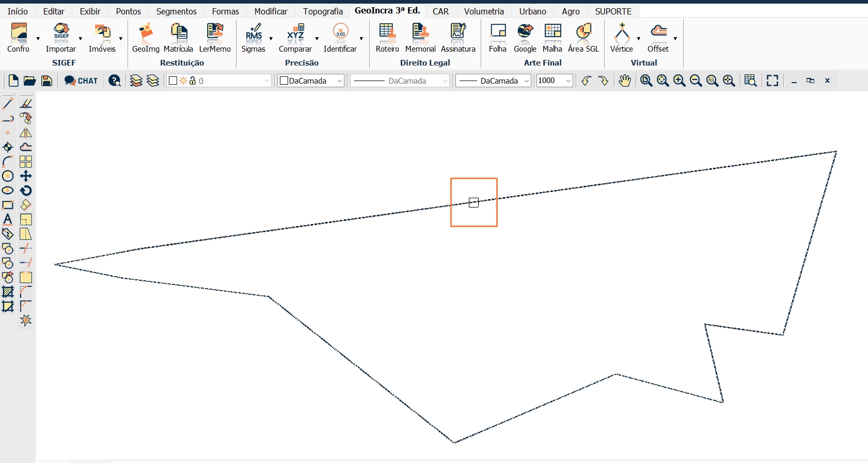The height and width of the screenshot is (463, 868).
Task: Select the Circle drawing tool
Action: 8,176
